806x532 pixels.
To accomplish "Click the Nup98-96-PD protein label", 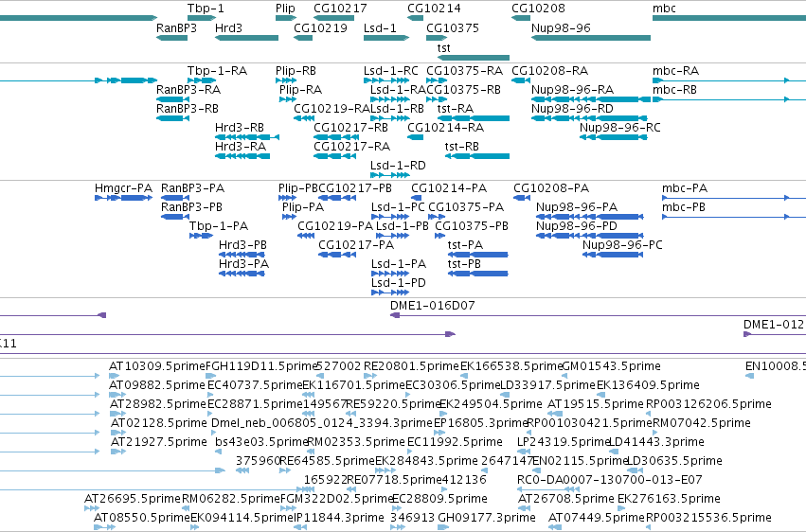I will point(576,226).
